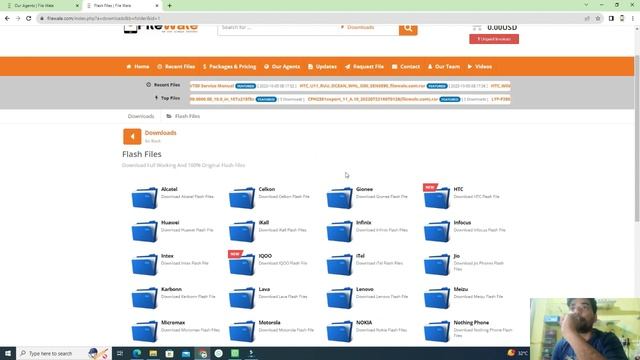
Task: Click the orange back arrow button
Action: (x=132, y=136)
